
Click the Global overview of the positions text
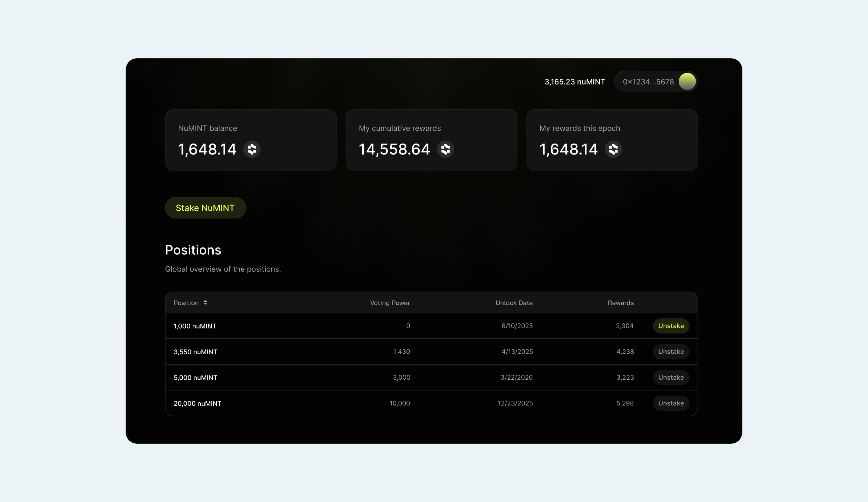[x=223, y=269]
